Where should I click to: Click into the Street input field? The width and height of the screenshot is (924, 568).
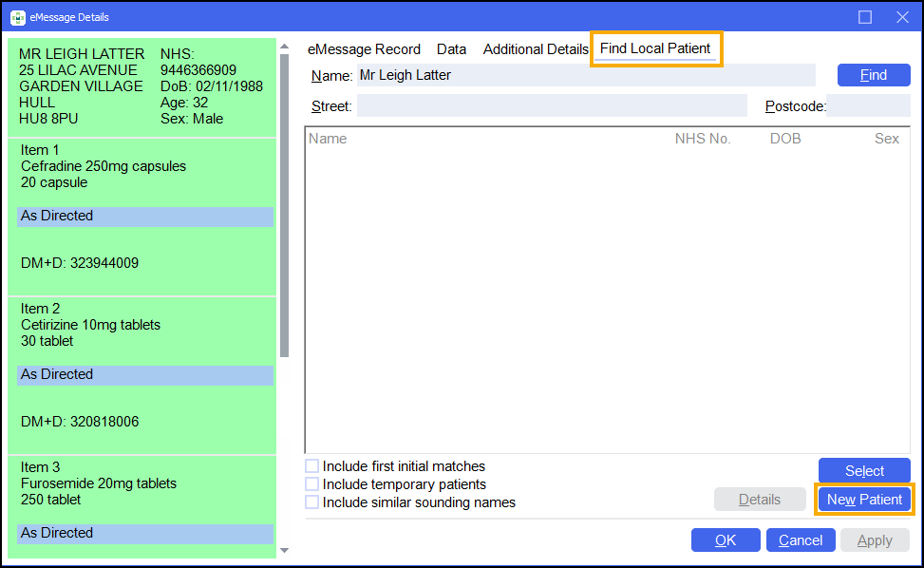552,106
